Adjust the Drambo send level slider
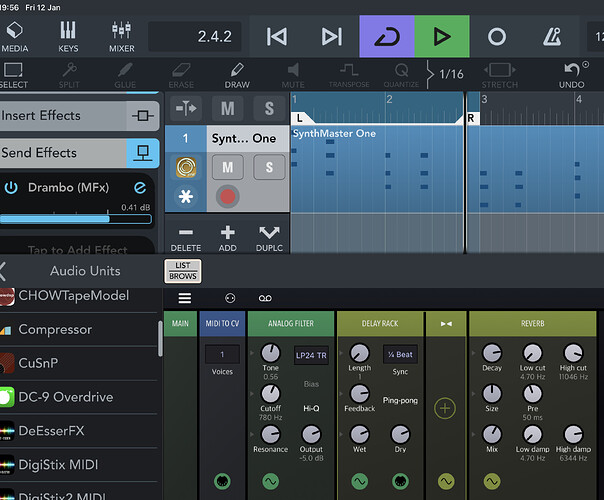 tap(76, 219)
